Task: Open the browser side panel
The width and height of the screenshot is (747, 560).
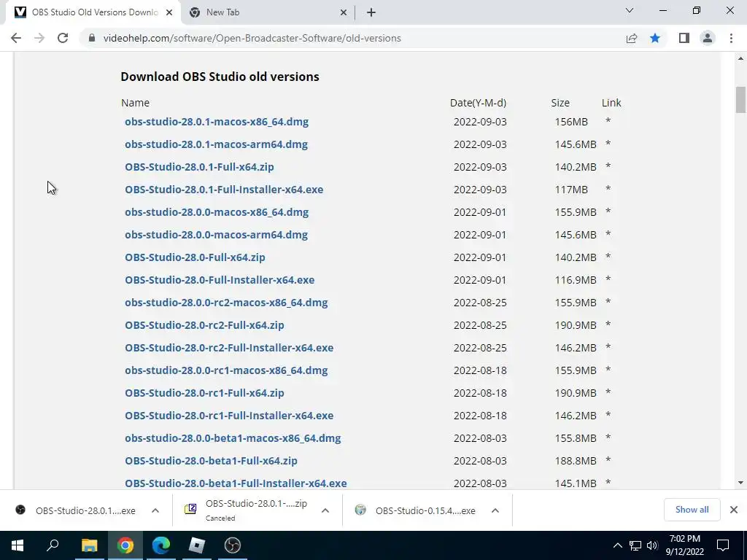Action: pyautogui.click(x=684, y=38)
